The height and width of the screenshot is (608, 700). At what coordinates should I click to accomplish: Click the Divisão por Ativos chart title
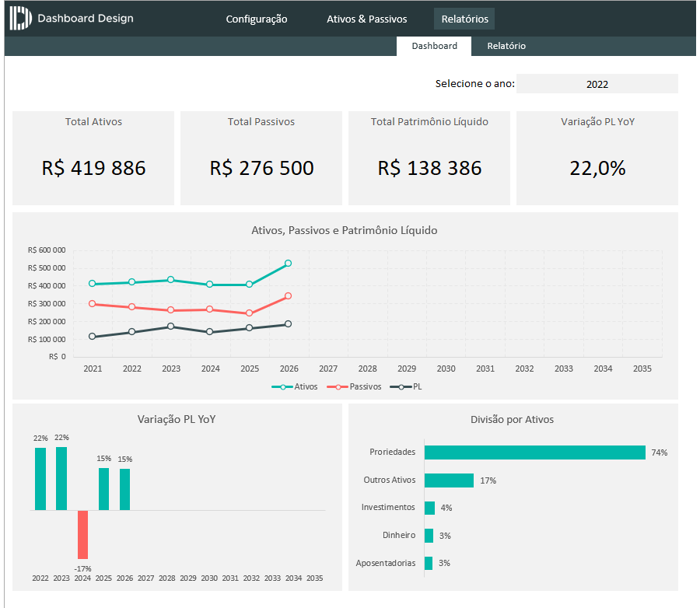click(513, 419)
